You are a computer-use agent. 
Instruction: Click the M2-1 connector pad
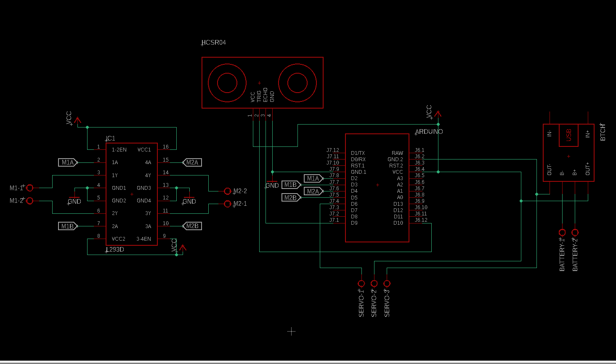[228, 204]
